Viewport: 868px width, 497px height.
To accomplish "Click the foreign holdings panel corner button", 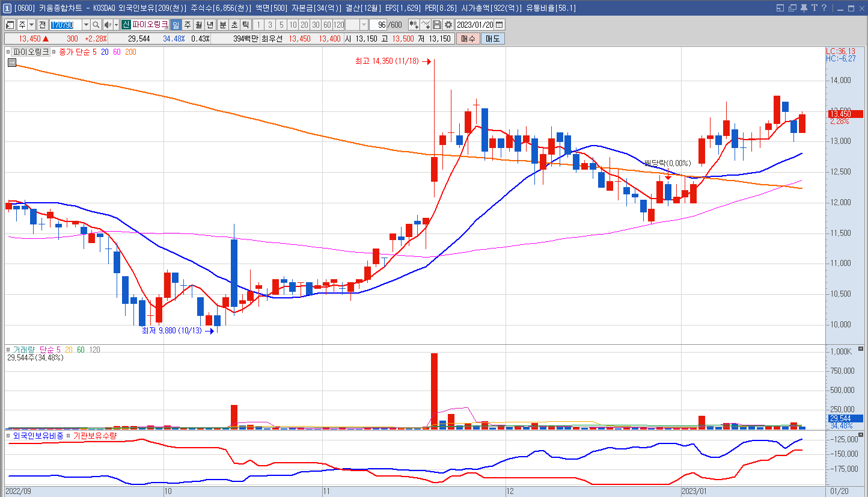I will click(x=861, y=434).
